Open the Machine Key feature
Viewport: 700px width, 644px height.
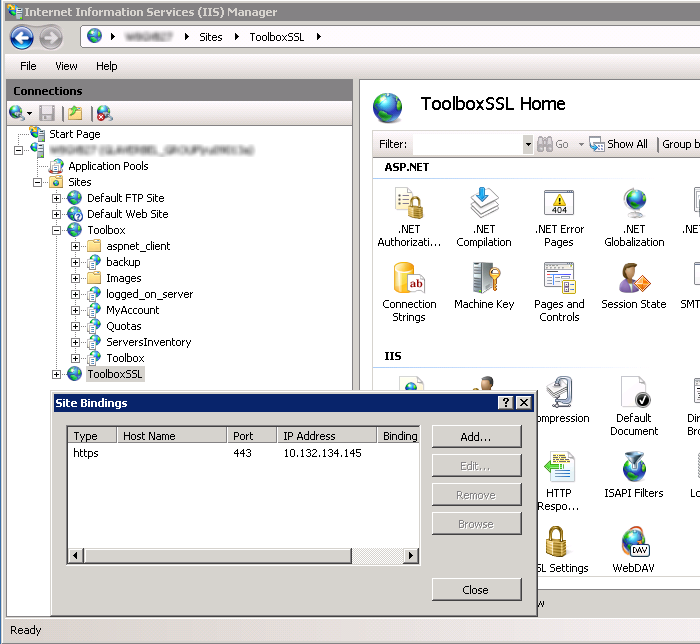[x=484, y=280]
